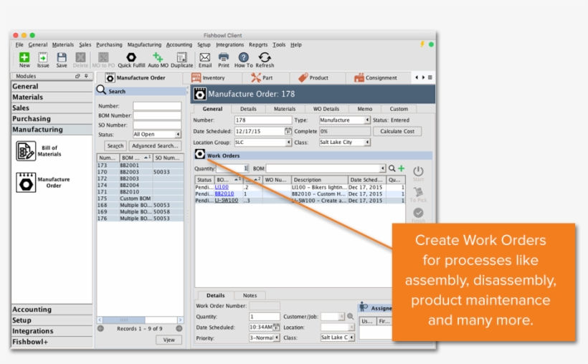588x364 pixels.
Task: Open the BOM combo box dropdown
Action: (382, 168)
